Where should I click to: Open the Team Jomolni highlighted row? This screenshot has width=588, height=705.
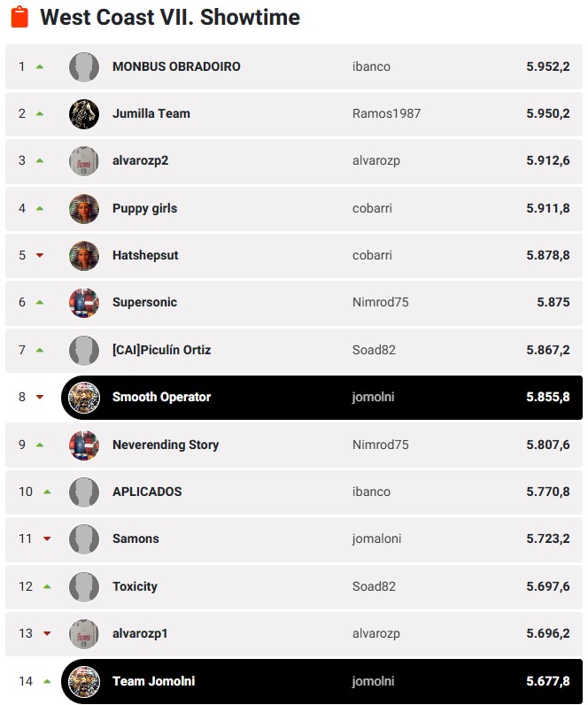click(153, 681)
